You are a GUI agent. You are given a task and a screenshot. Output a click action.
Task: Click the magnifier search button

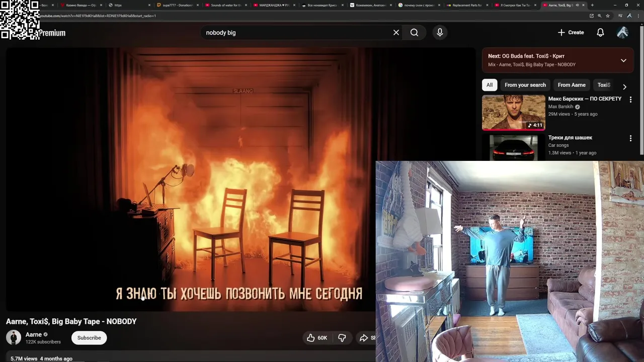(x=414, y=33)
